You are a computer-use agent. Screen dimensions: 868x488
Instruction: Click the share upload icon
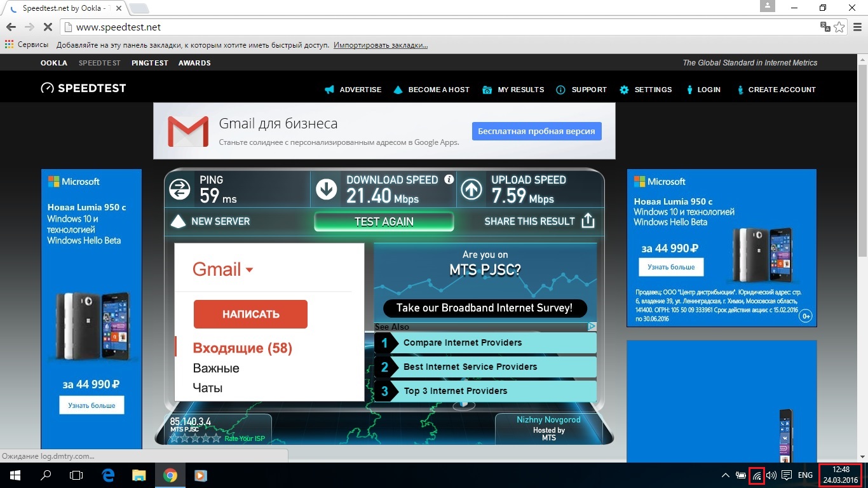click(x=588, y=220)
